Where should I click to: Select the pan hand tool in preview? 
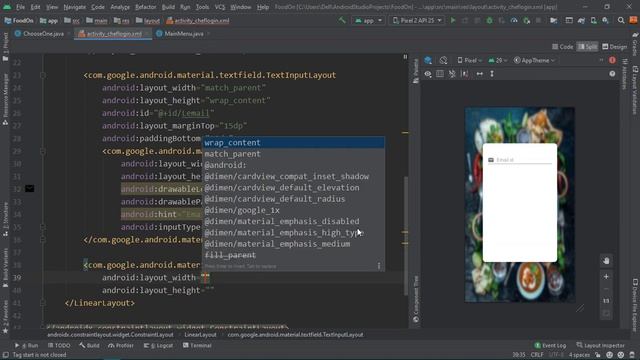tap(606, 261)
